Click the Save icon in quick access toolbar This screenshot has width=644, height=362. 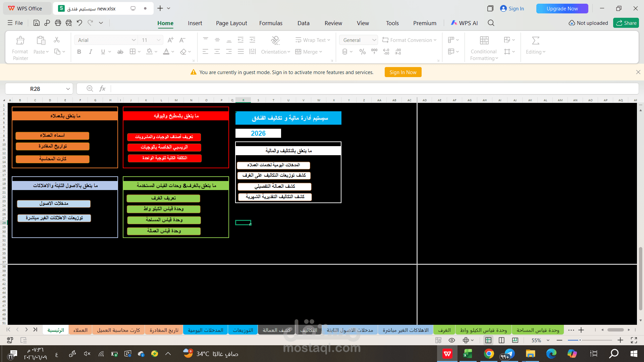pyautogui.click(x=37, y=23)
